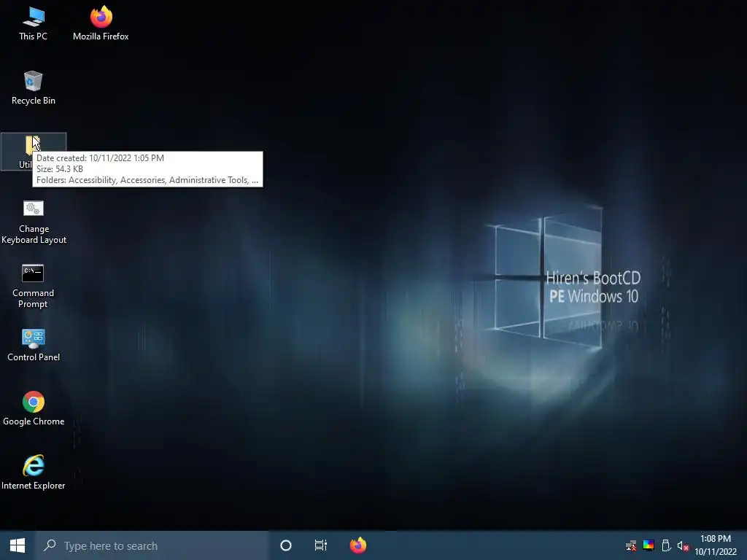747x560 pixels.
Task: Select the This PC desktop icon
Action: tap(34, 24)
